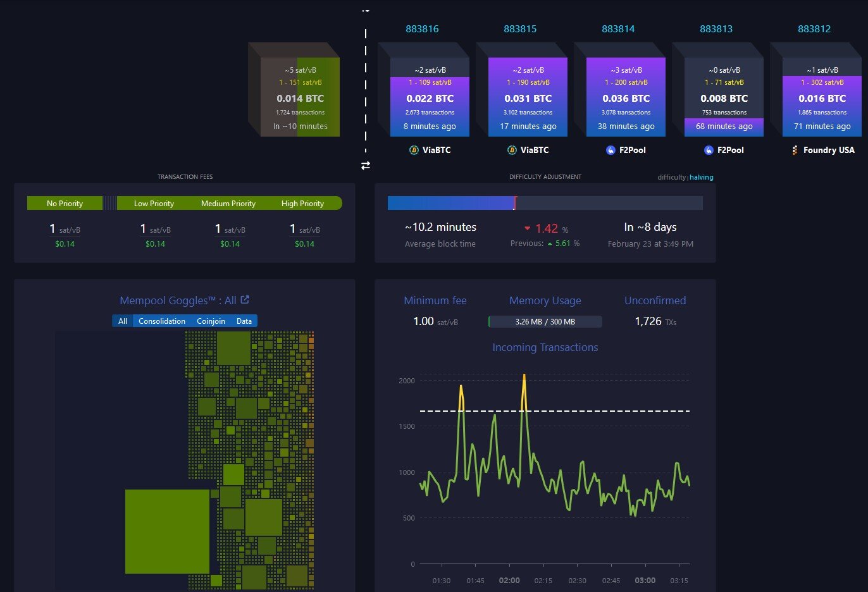Click the ViaBTC icon under block 883815

pos(512,150)
